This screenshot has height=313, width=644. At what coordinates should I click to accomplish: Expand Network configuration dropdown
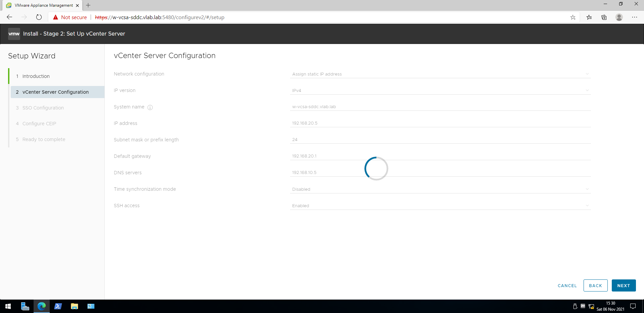440,74
